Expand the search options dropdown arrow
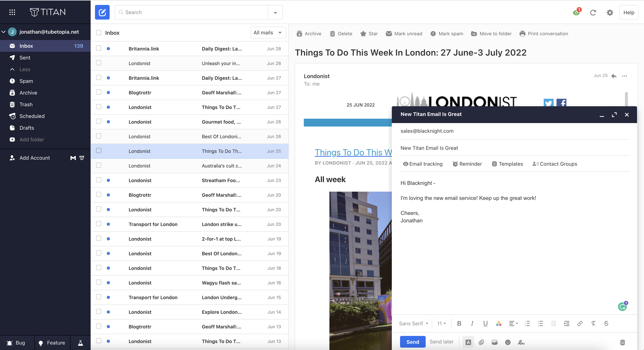 [275, 12]
